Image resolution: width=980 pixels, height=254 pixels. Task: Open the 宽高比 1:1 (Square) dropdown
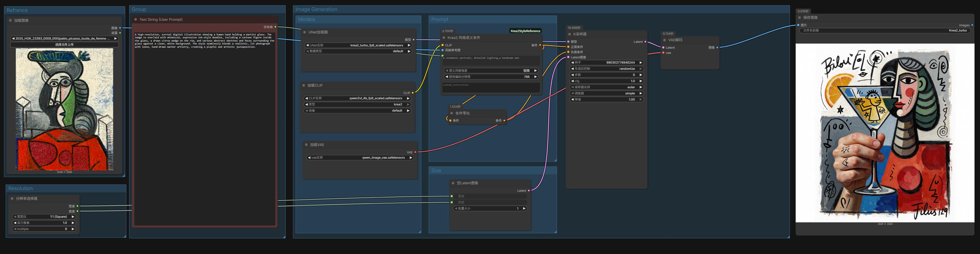click(x=44, y=217)
